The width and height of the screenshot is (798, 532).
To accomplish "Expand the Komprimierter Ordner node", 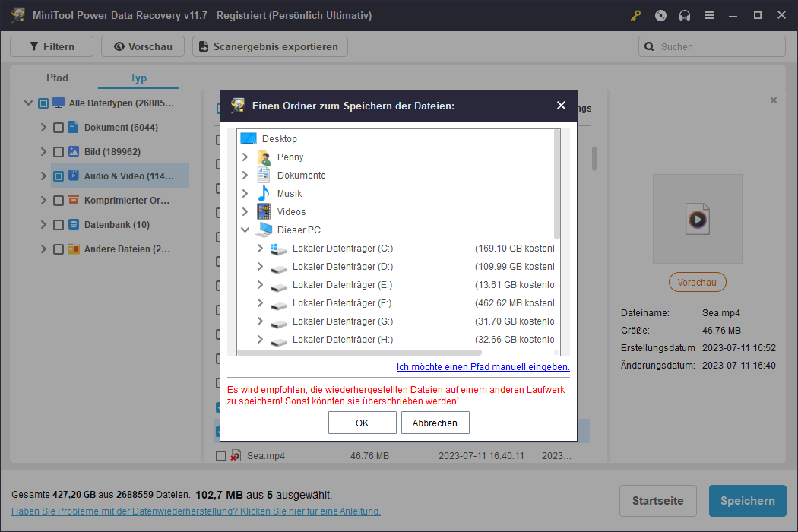I will point(43,201).
